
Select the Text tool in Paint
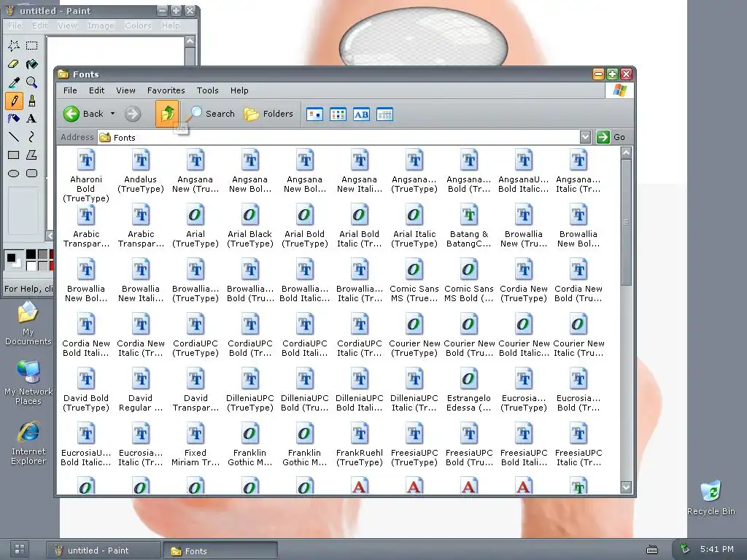click(32, 119)
